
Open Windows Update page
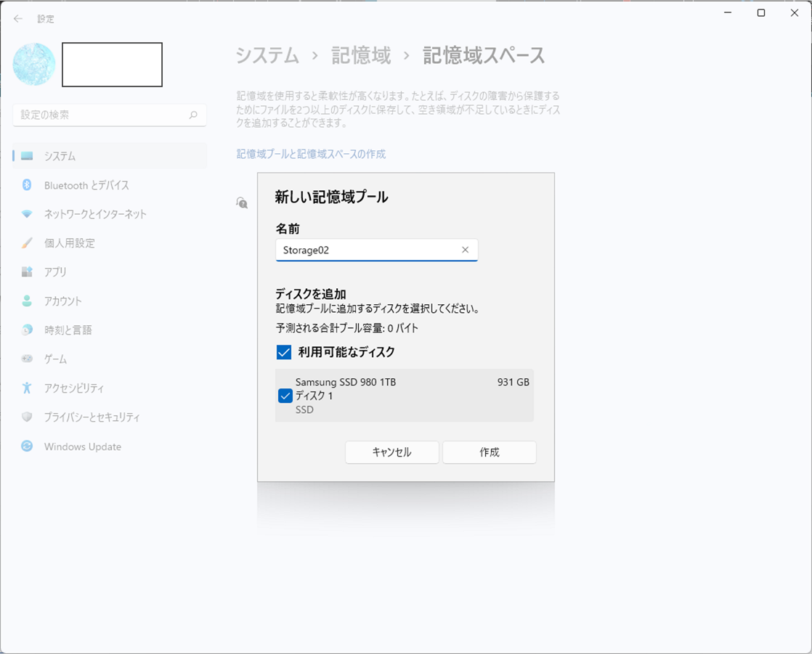point(82,446)
